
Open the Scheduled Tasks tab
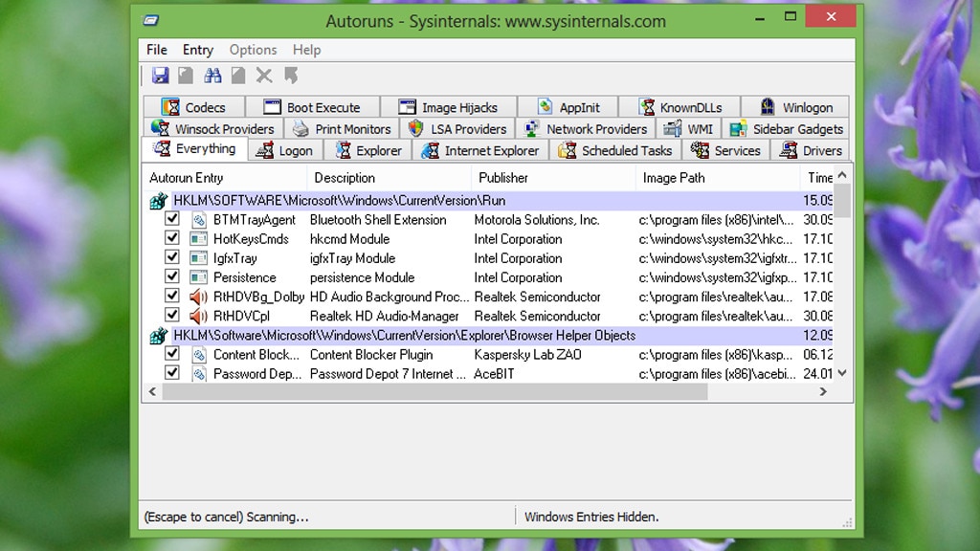(x=615, y=150)
